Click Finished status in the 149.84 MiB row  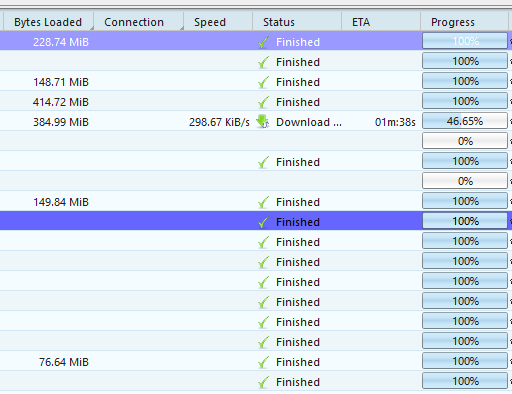coord(298,202)
